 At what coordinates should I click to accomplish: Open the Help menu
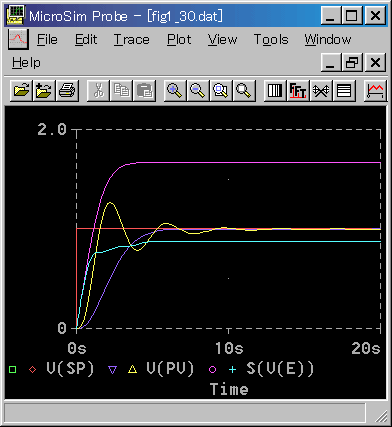(26, 63)
